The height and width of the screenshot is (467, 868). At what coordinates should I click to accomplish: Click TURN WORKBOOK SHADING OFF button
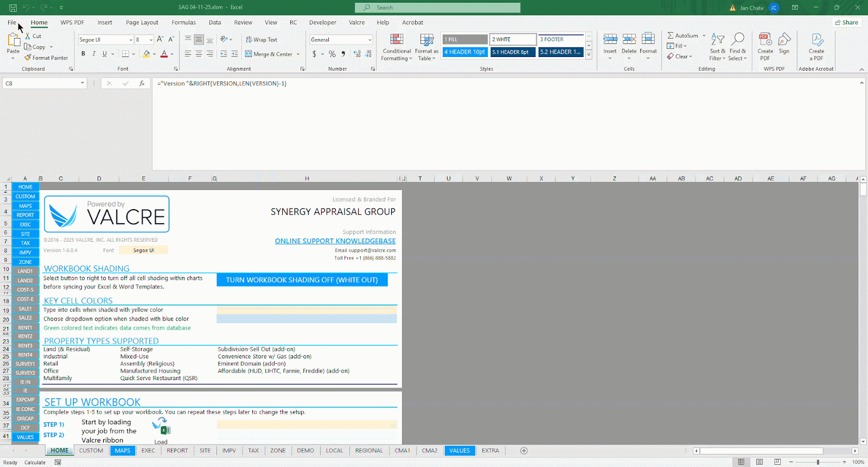pos(302,280)
